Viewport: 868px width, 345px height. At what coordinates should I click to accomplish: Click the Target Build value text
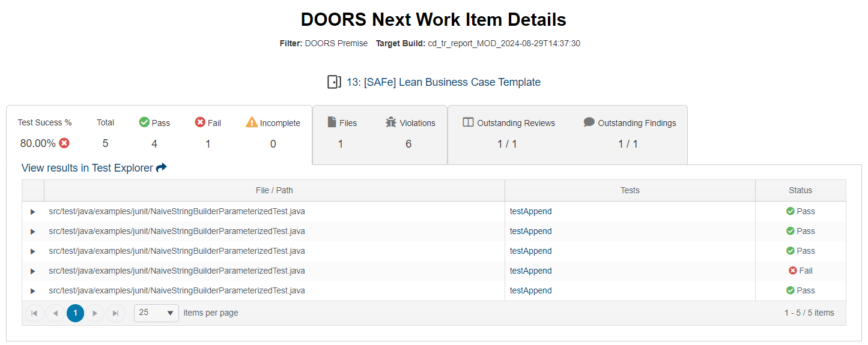(503, 43)
